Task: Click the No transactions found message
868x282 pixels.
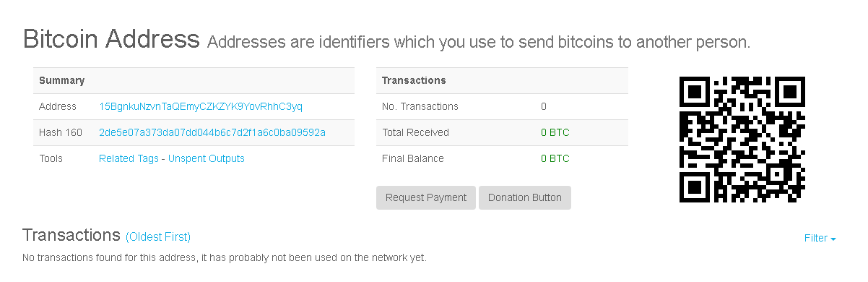Action: tap(225, 257)
